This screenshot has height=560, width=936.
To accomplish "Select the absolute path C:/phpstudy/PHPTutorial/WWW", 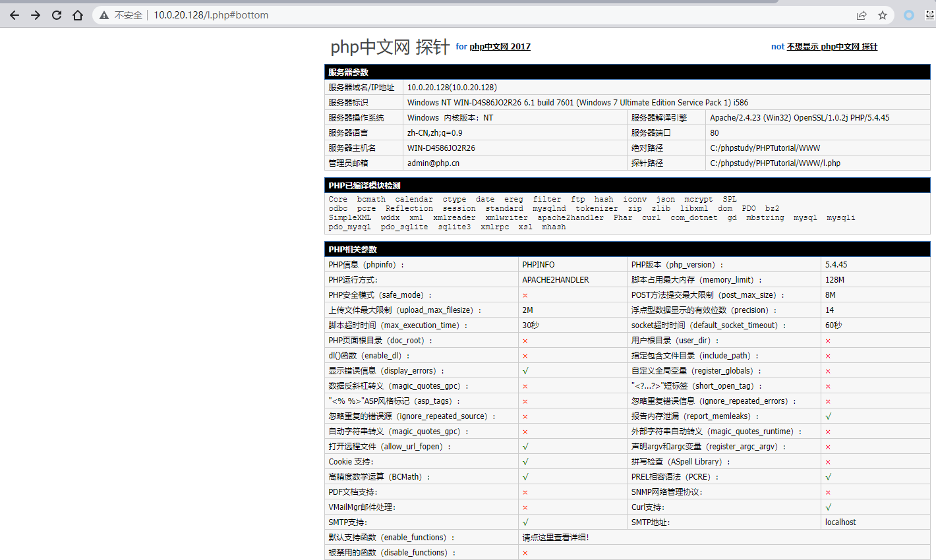I will click(x=765, y=148).
